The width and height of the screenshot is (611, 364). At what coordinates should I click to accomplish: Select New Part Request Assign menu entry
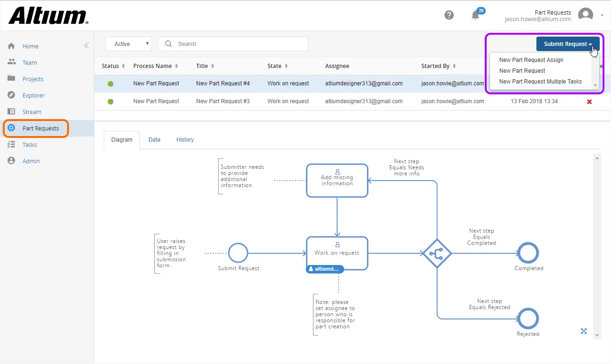click(531, 60)
